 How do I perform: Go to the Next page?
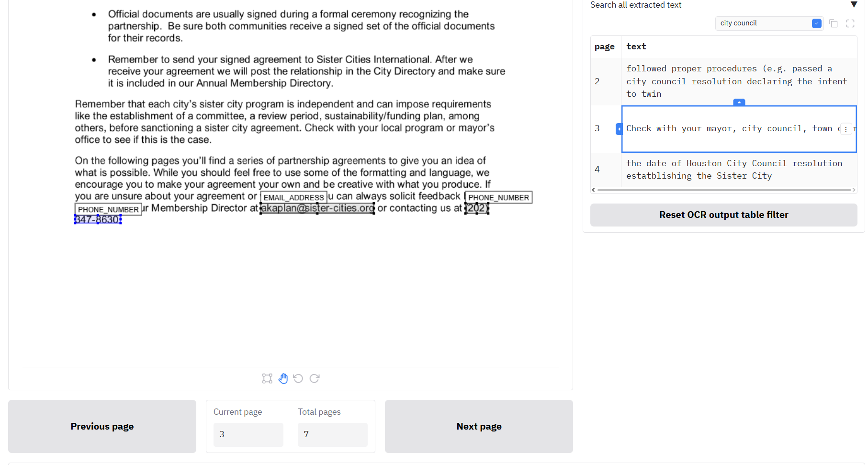click(x=479, y=427)
